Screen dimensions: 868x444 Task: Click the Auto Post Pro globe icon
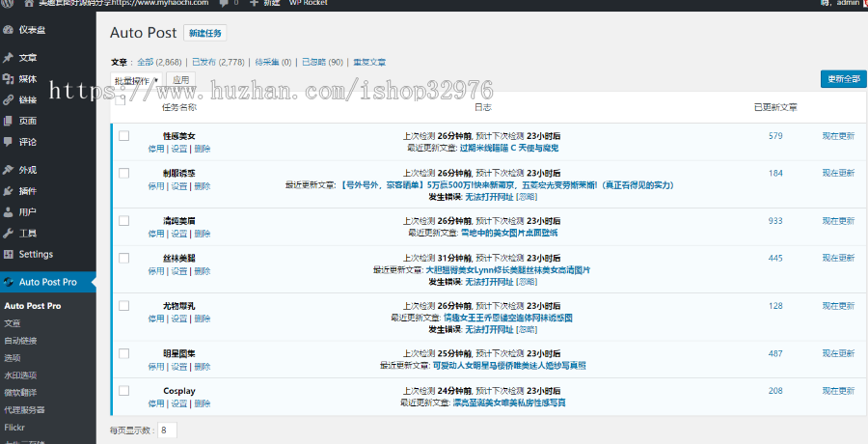pos(8,282)
